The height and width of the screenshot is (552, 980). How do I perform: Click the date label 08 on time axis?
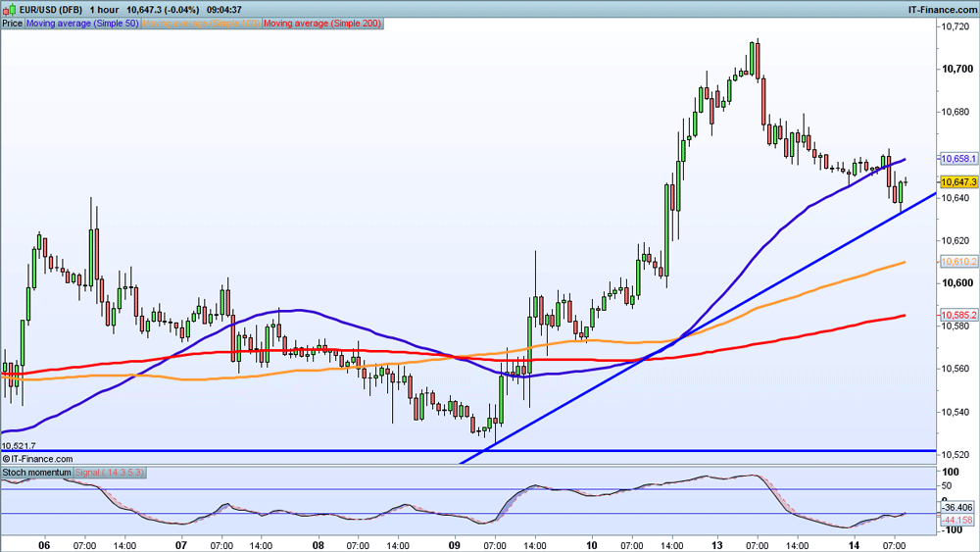click(x=318, y=545)
